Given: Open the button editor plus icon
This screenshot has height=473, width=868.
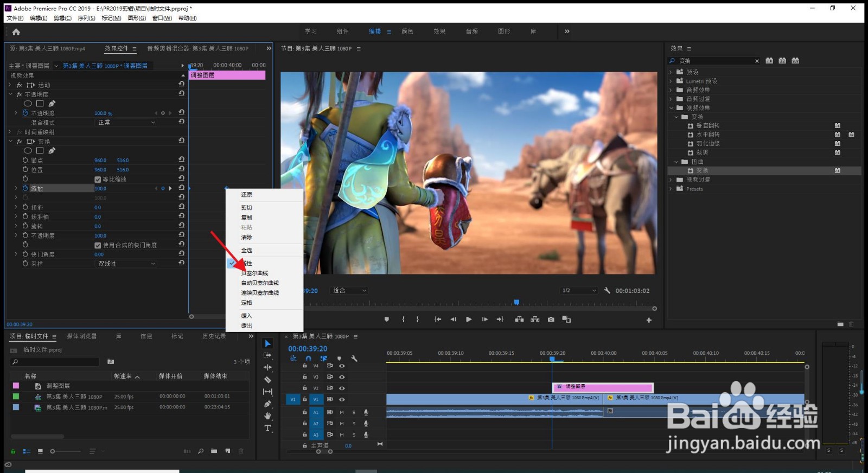Looking at the screenshot, I should [649, 320].
